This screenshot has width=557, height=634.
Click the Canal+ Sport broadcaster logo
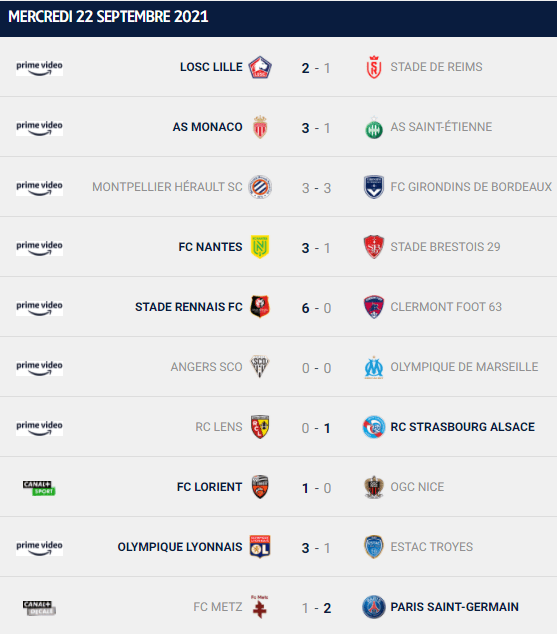39,488
